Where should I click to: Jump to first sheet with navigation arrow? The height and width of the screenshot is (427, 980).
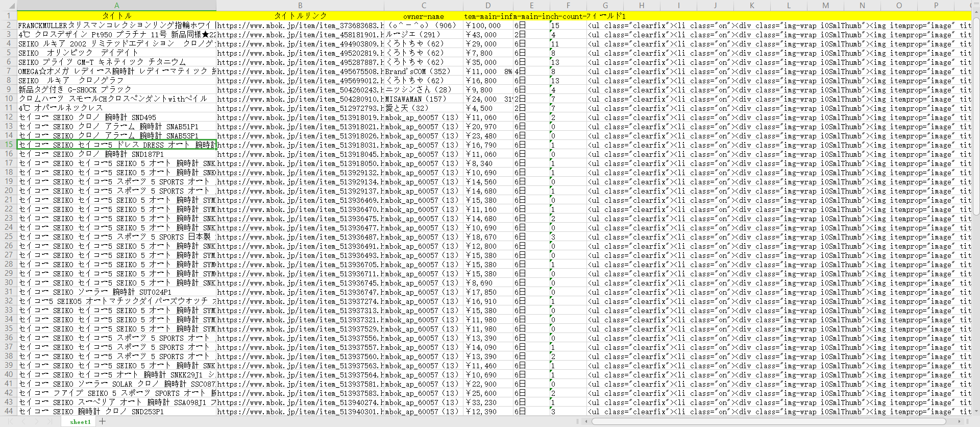click(x=10, y=421)
